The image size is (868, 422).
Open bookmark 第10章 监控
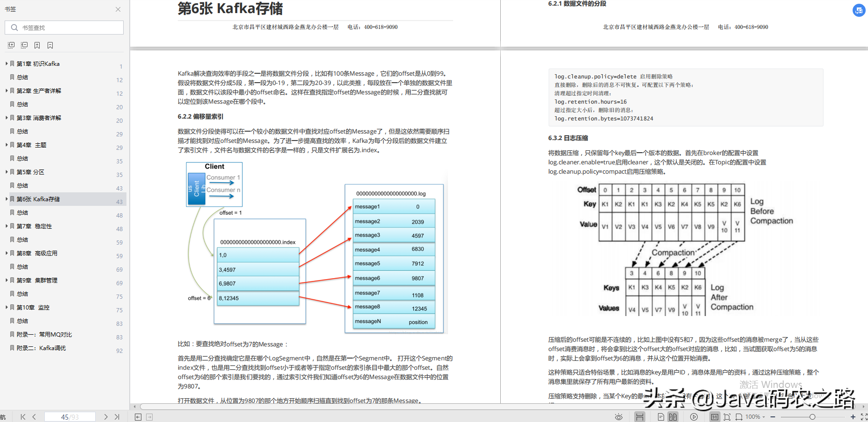click(x=33, y=307)
